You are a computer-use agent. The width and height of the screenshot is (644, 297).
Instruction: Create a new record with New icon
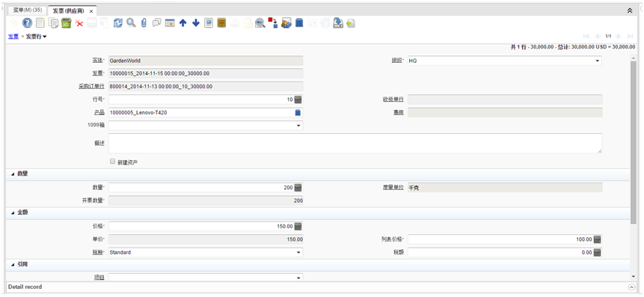point(40,23)
